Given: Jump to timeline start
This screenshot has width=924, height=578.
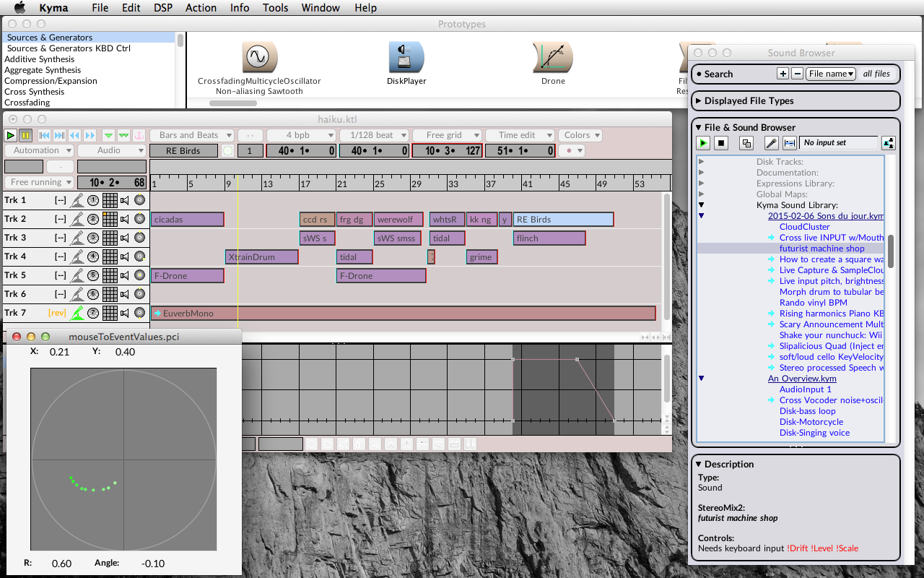Looking at the screenshot, I should point(45,135).
